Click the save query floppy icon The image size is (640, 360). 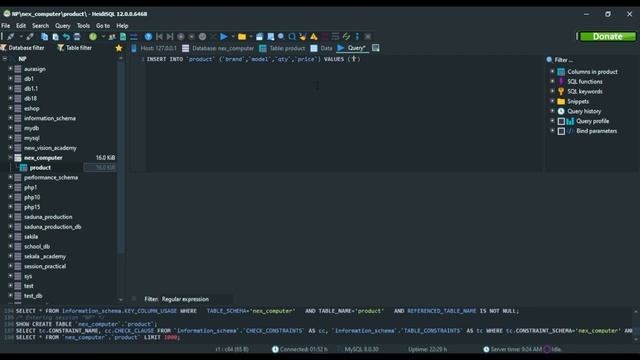[260, 37]
